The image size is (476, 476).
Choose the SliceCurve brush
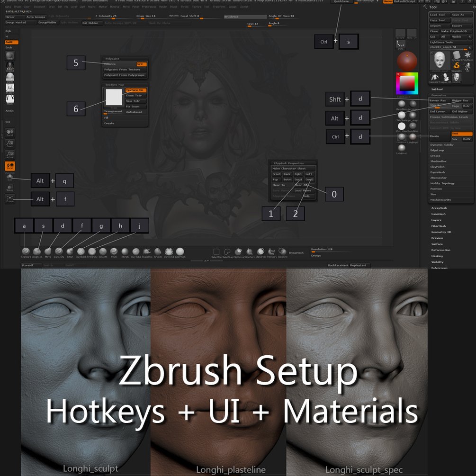click(x=249, y=252)
